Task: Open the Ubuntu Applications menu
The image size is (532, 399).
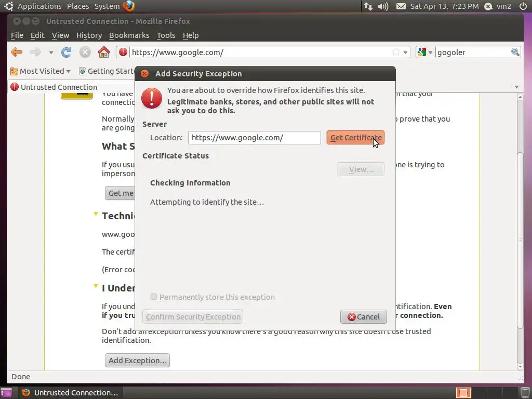Action: (39, 6)
